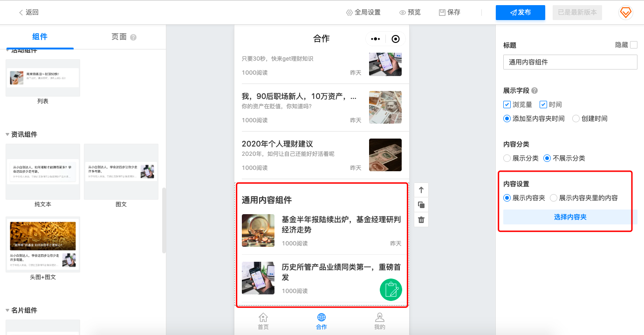Screen dimensions: 644x335
Task: Uncheck the 时间 checkbox
Action: [x=543, y=105]
